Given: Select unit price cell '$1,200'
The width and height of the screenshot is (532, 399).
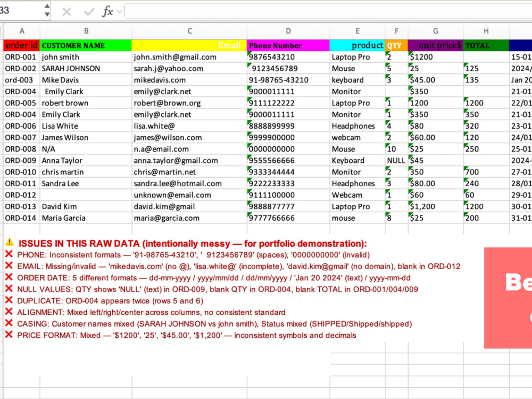Looking at the screenshot, I should coord(436,206).
